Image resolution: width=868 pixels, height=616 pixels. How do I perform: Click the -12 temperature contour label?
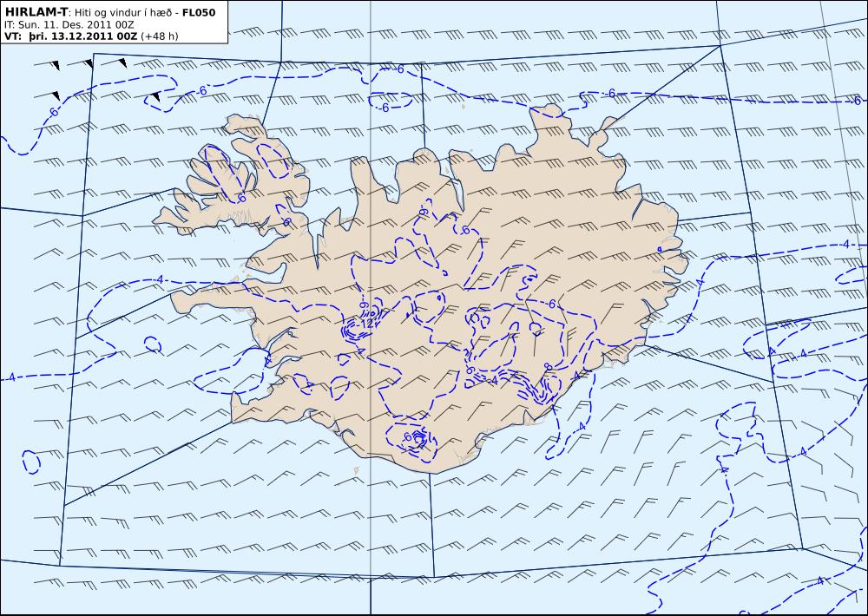point(365,324)
